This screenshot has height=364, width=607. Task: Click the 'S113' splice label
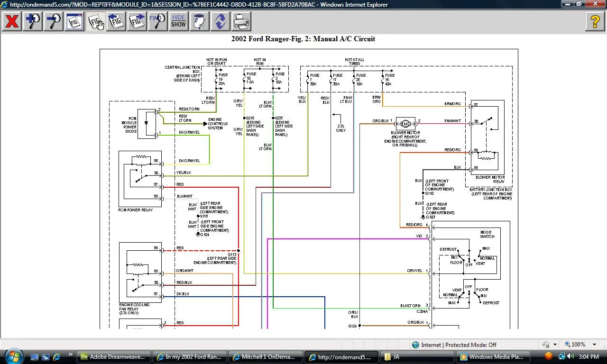pos(232,255)
